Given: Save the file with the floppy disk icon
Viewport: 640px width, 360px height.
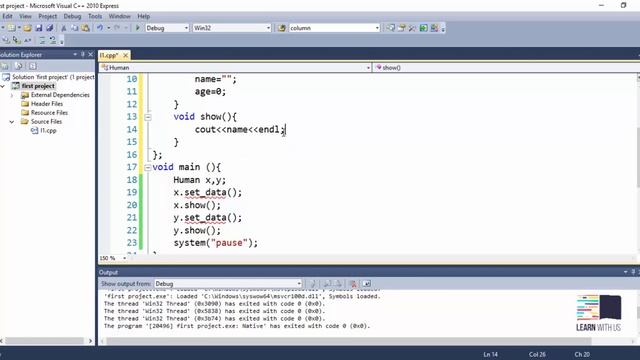Looking at the screenshot, I should 39,28.
